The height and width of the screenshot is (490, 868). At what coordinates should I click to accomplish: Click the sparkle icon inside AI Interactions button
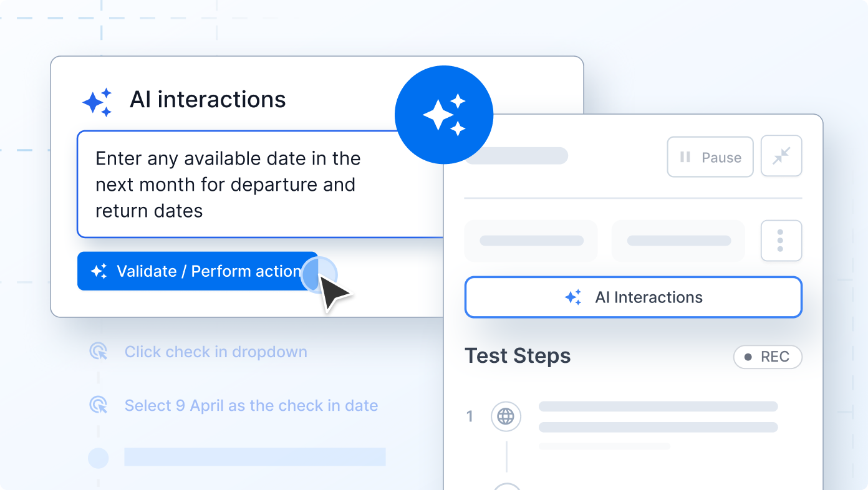(x=573, y=297)
